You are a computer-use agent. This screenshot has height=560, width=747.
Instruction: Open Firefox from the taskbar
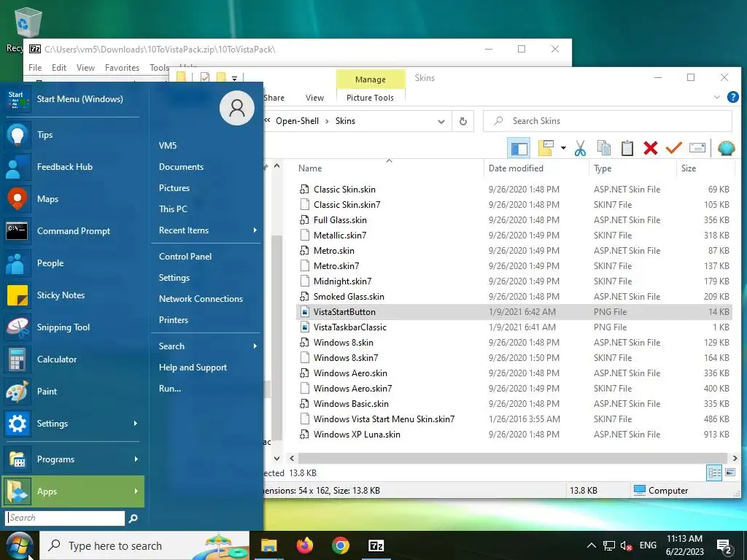click(304, 545)
